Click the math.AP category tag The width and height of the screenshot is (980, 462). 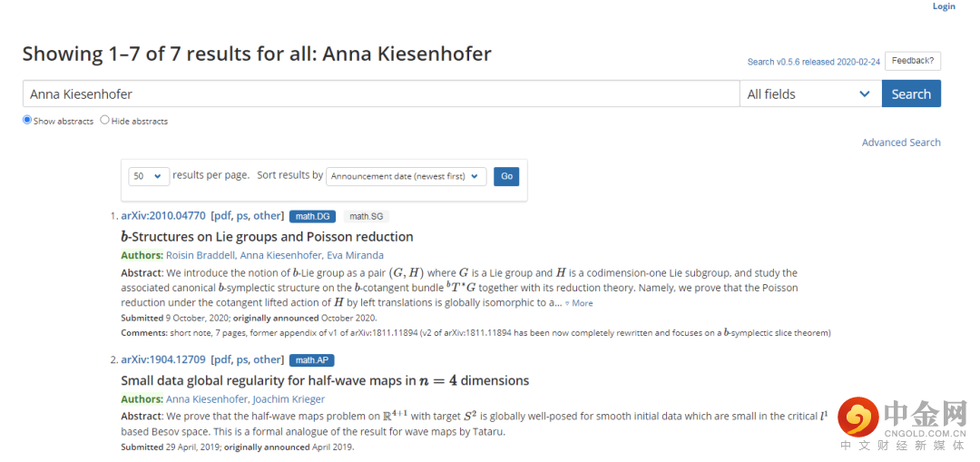[x=311, y=360]
